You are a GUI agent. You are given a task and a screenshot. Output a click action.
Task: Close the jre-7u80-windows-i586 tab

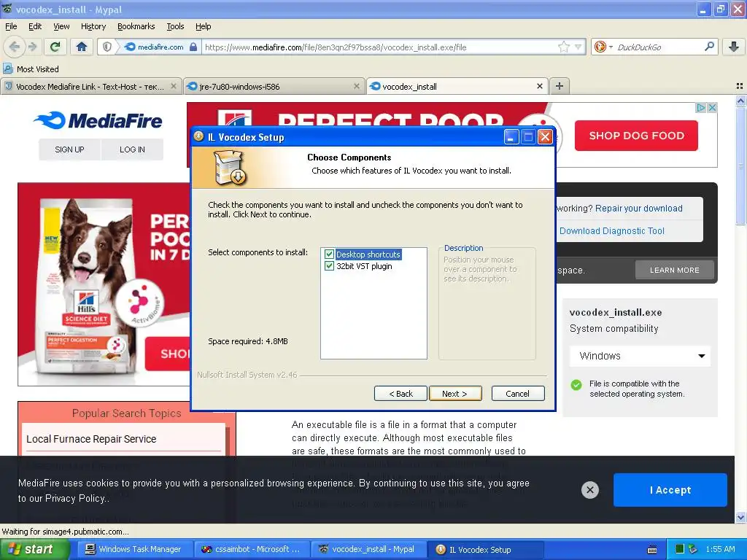pos(356,86)
